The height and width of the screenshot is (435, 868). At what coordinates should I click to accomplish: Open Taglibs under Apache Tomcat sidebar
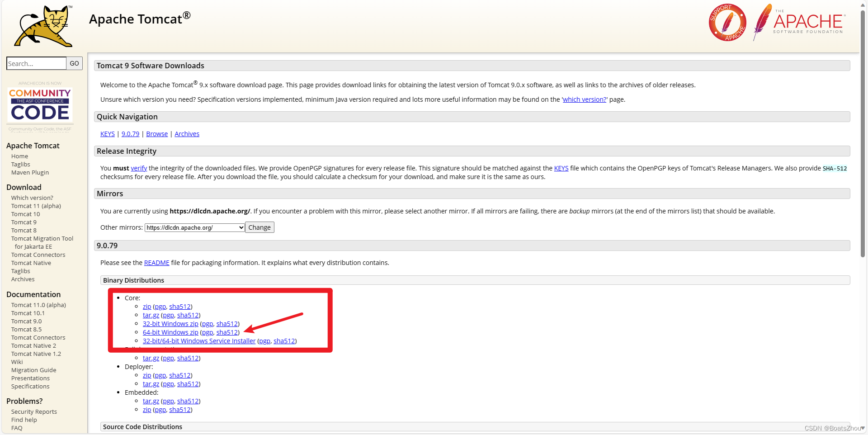coord(20,165)
